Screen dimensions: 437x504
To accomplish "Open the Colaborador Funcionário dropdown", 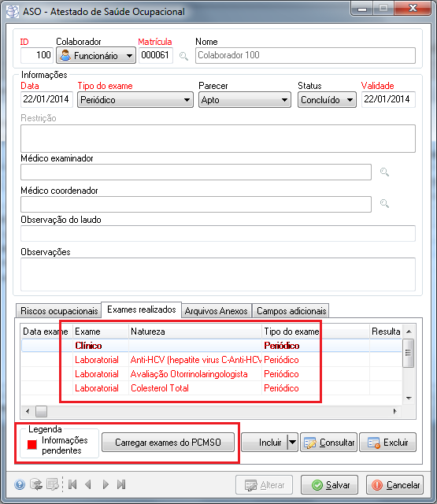I will 96,56.
